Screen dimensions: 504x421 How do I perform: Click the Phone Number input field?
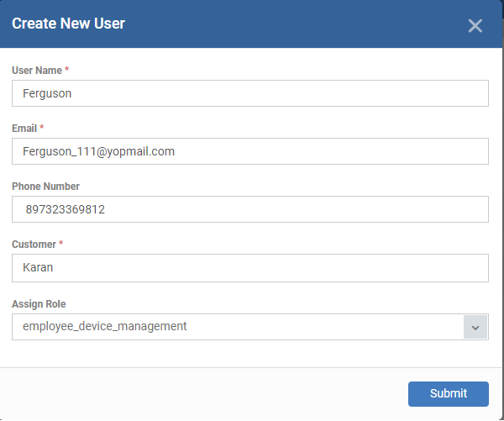pos(250,209)
